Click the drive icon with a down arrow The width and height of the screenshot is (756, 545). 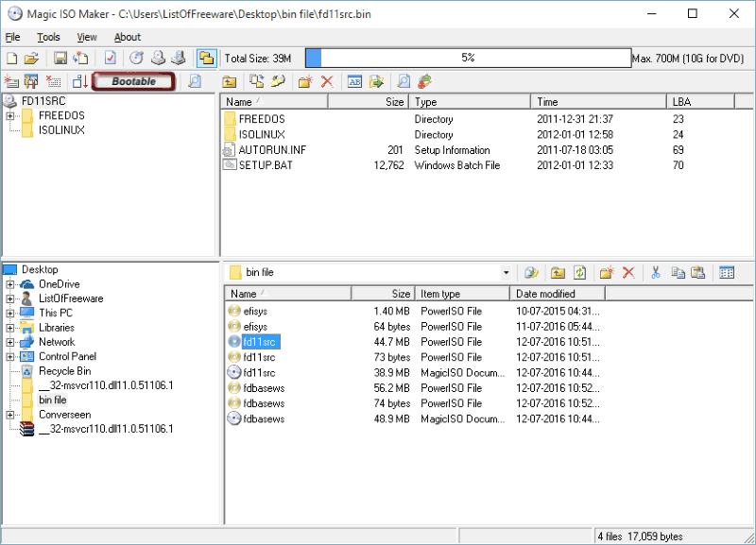pyautogui.click(x=179, y=59)
